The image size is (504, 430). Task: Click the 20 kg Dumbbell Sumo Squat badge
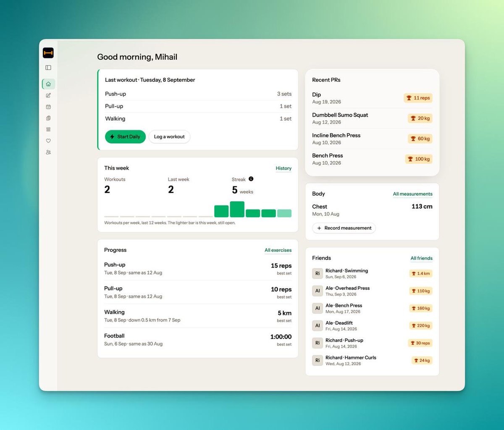tap(420, 118)
